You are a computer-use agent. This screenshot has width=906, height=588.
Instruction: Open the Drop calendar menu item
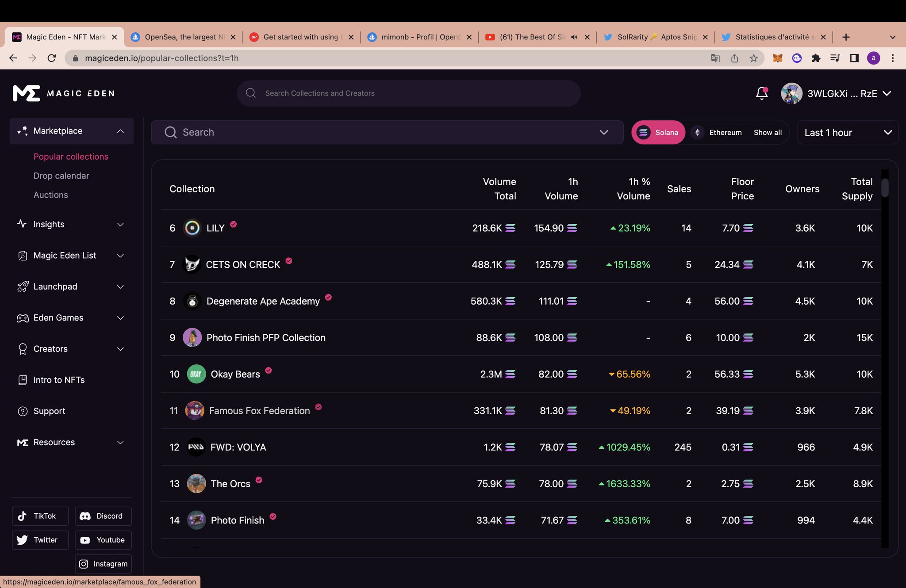tap(61, 176)
